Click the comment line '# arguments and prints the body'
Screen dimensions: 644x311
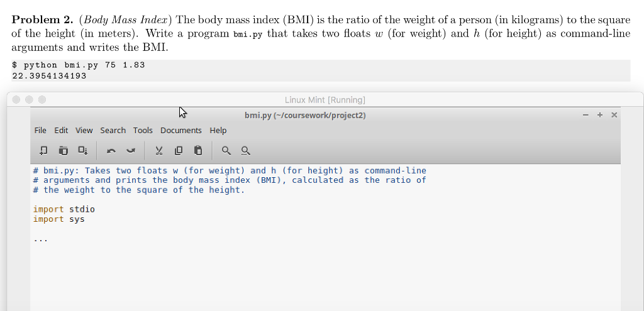point(230,180)
